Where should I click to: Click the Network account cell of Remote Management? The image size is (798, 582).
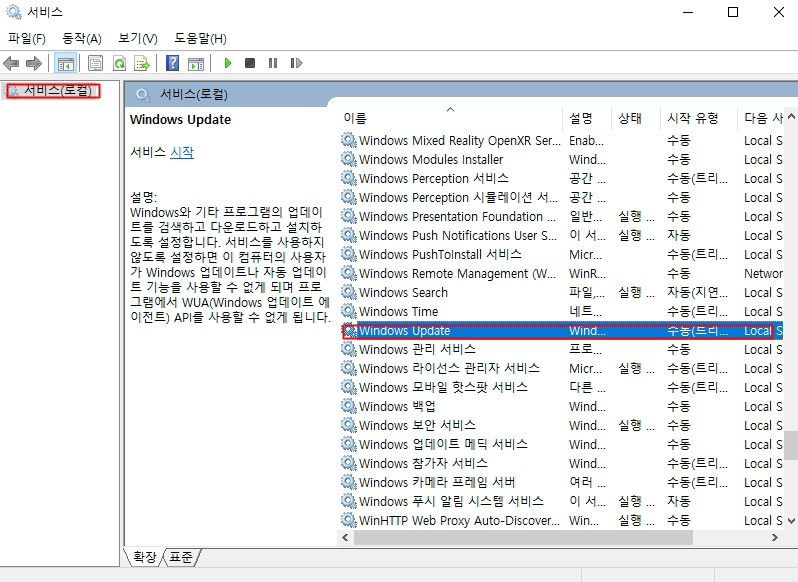[763, 274]
